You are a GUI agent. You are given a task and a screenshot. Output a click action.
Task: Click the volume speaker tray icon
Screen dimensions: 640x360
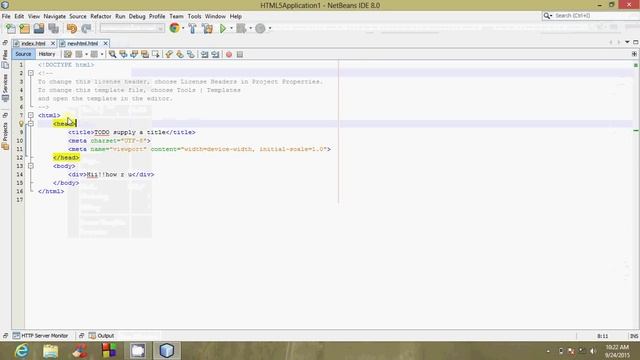(x=593, y=351)
